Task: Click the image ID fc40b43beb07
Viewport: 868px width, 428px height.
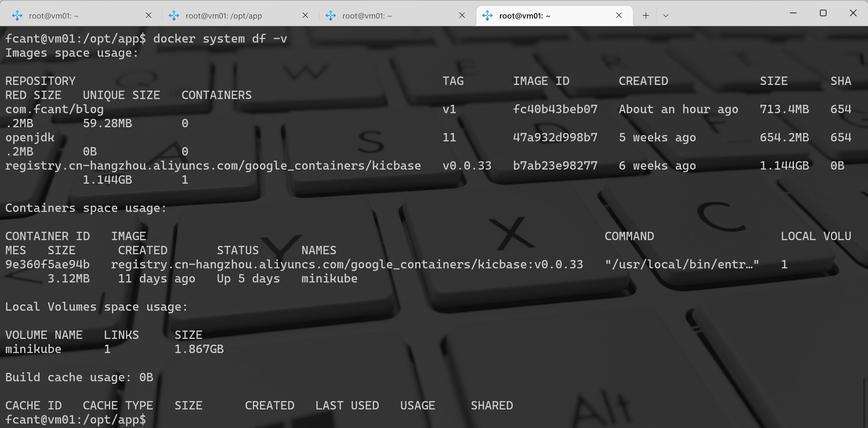Action: coord(555,109)
